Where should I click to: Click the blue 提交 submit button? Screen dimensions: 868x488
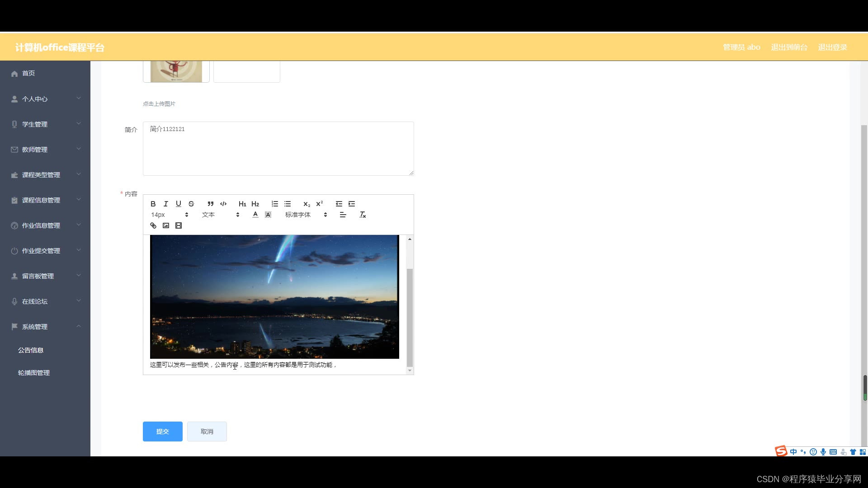(162, 432)
